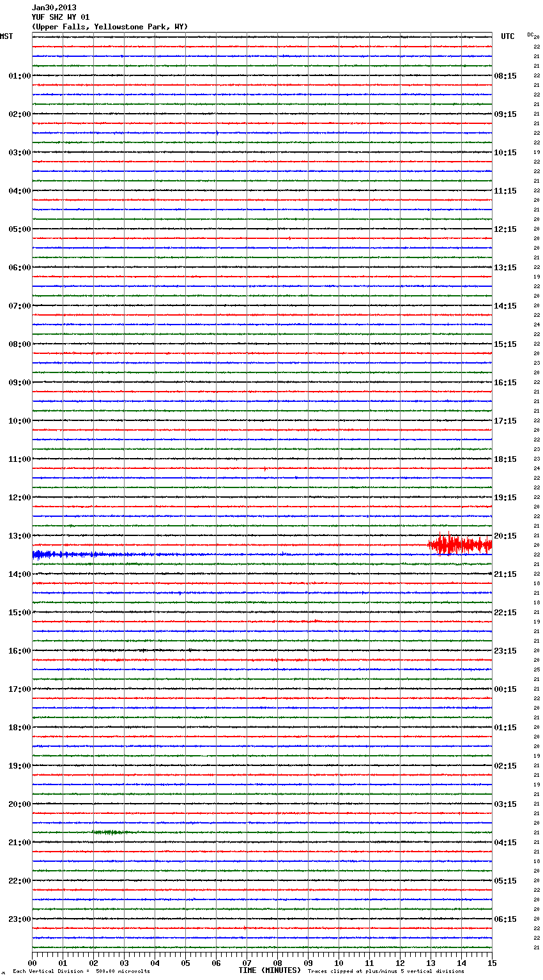This screenshot has width=543, height=980.
Task: Select the 09:15 UTC label
Action: [505, 114]
